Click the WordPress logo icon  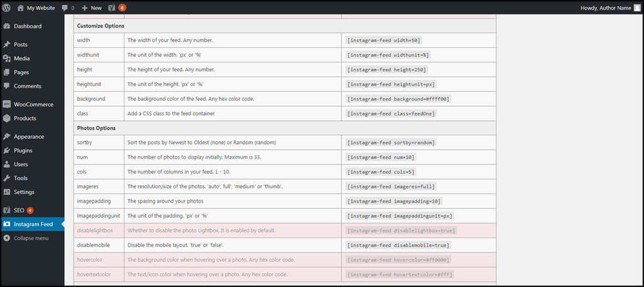(x=6, y=8)
